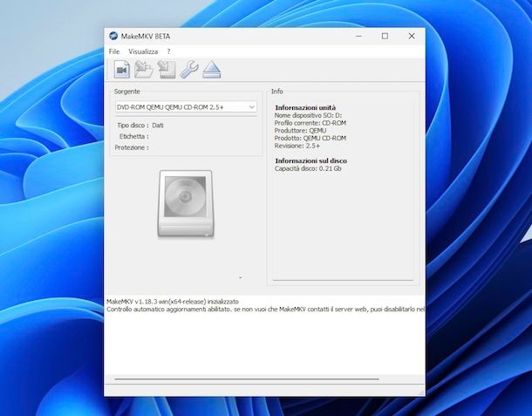This screenshot has width=532, height=416.
Task: Click the Informazioni unità heading in Info
Action: pos(305,106)
